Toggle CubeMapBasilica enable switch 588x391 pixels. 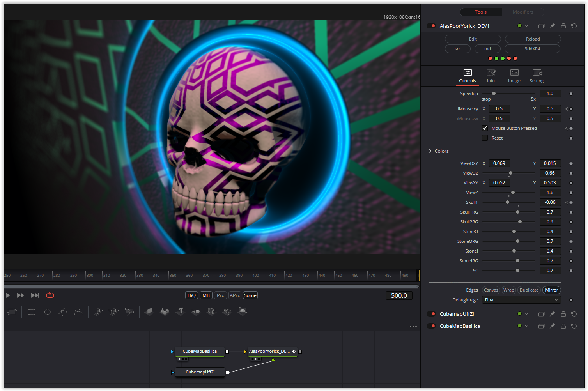[431, 326]
